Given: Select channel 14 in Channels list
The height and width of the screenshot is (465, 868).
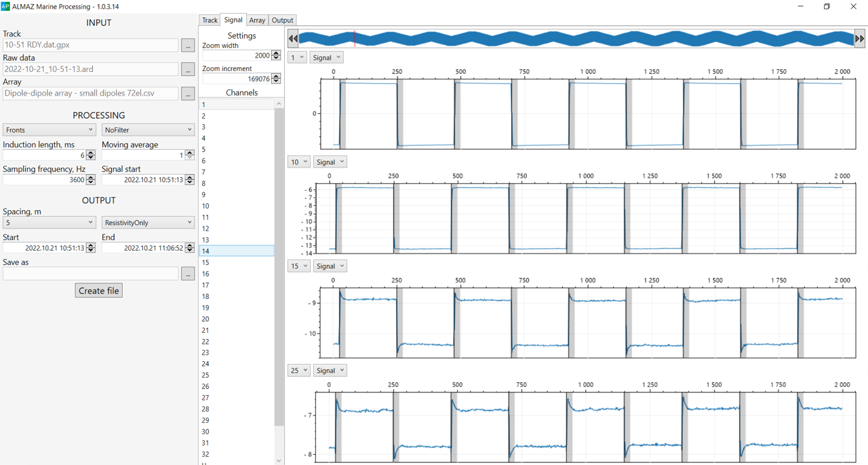Looking at the screenshot, I should [x=237, y=251].
